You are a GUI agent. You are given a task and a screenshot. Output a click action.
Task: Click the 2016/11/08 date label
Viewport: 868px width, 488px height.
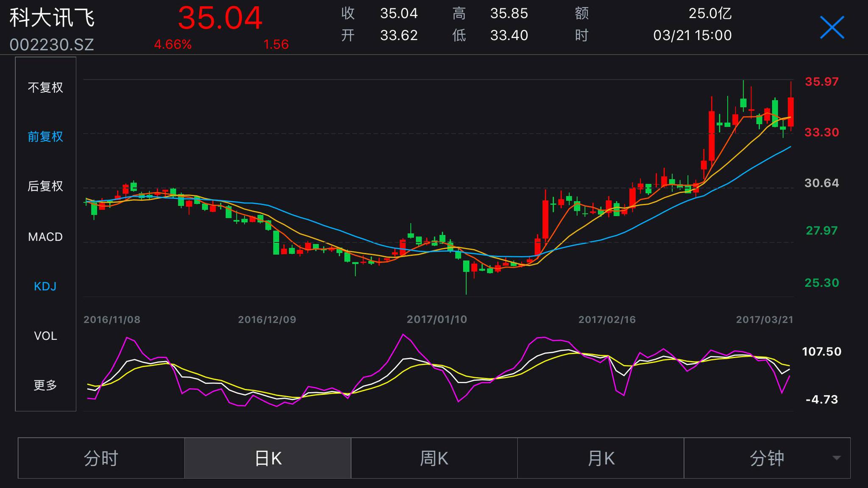pos(112,319)
